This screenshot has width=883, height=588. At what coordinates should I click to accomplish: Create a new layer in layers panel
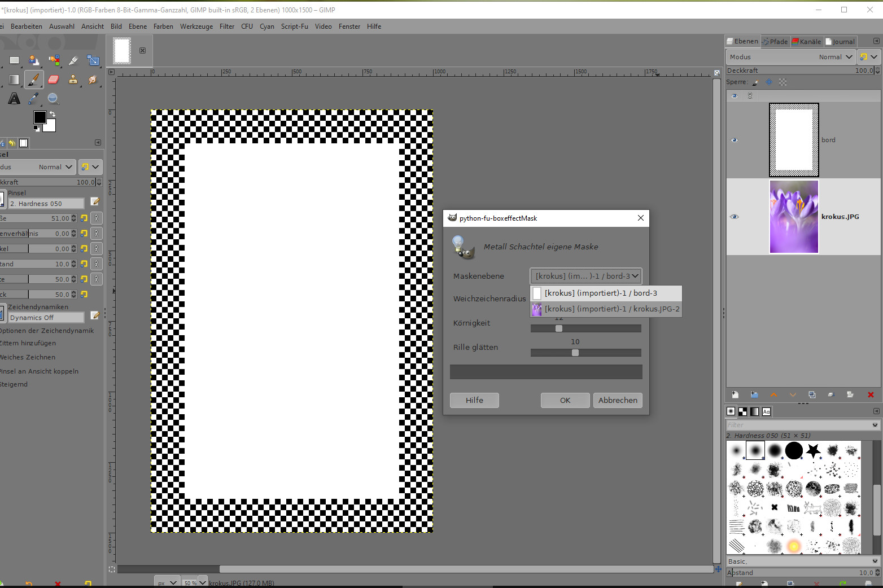click(x=735, y=395)
